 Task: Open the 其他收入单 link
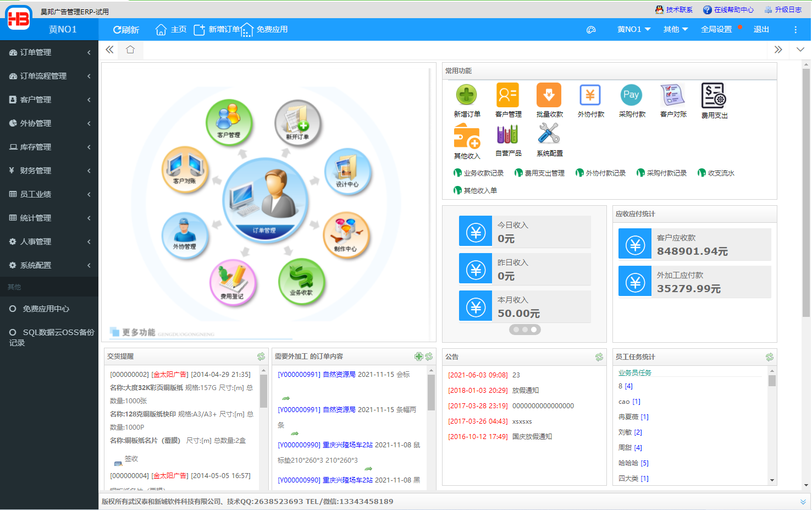pyautogui.click(x=475, y=191)
